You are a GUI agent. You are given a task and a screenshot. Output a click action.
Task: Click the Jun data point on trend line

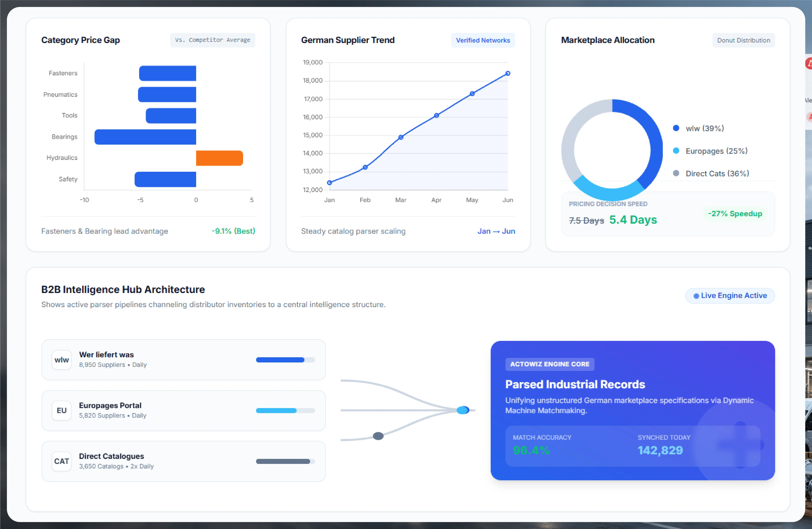click(x=508, y=73)
